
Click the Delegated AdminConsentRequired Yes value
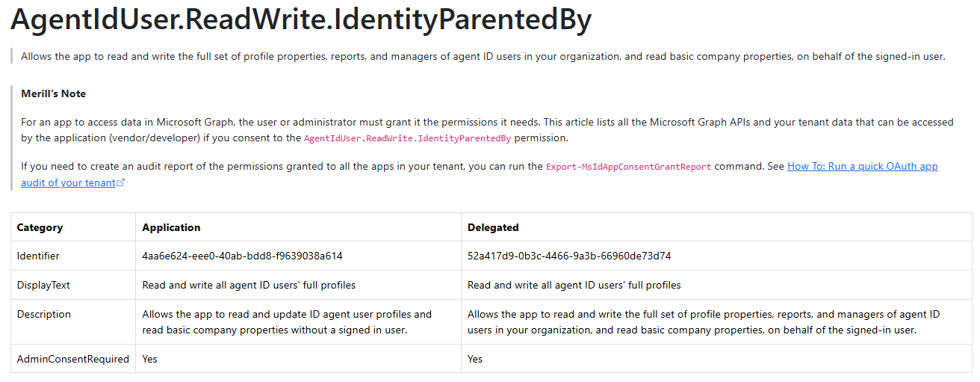(475, 359)
